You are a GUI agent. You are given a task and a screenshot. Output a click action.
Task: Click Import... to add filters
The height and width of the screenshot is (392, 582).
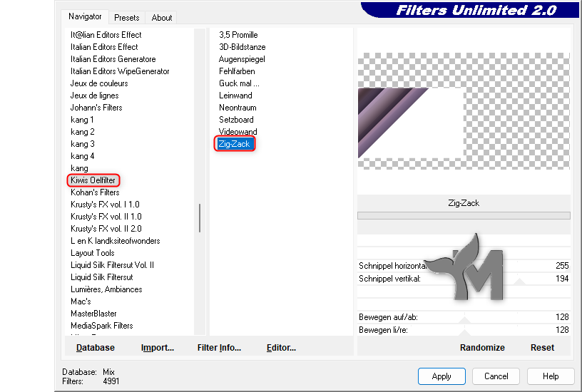click(x=158, y=348)
